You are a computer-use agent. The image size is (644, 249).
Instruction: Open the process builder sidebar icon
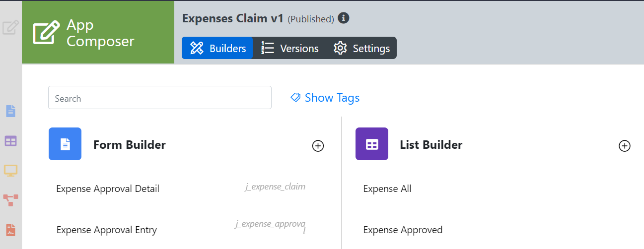click(x=10, y=200)
